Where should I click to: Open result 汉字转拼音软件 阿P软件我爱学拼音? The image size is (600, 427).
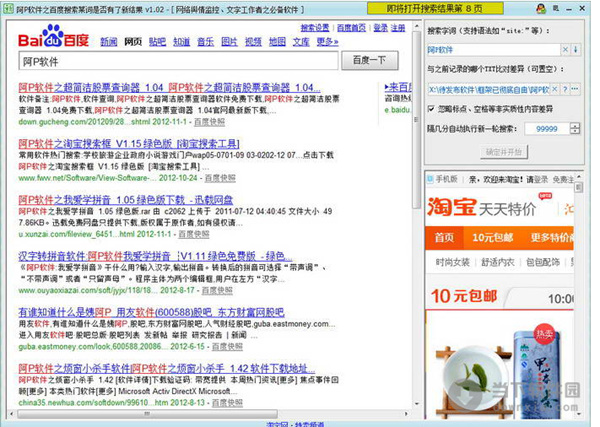coord(155,256)
